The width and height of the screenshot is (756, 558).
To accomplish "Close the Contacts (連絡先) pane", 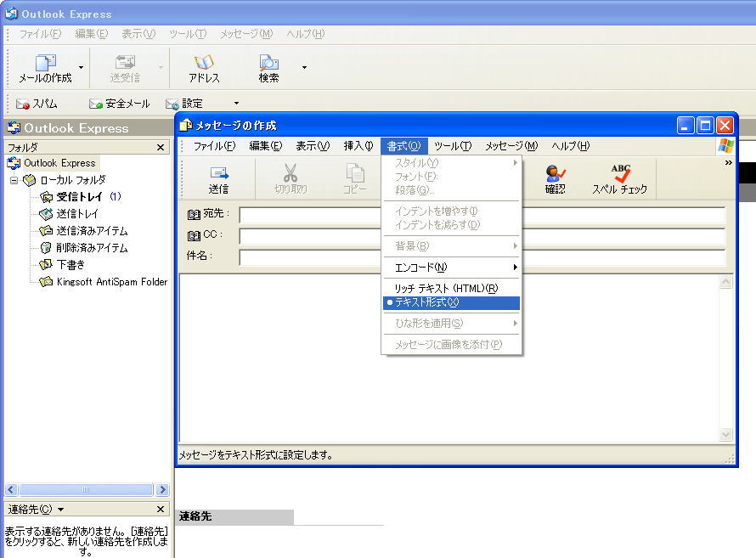I will point(161,509).
